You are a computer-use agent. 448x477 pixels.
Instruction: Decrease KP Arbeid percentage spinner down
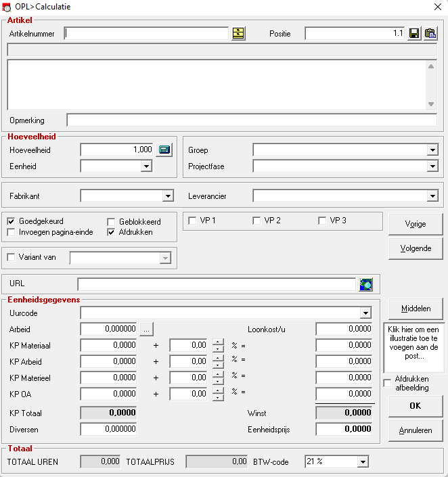(x=218, y=365)
